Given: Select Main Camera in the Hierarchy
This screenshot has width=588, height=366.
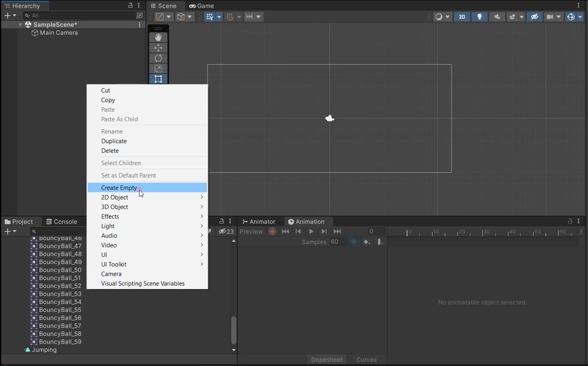Looking at the screenshot, I should pyautogui.click(x=58, y=32).
